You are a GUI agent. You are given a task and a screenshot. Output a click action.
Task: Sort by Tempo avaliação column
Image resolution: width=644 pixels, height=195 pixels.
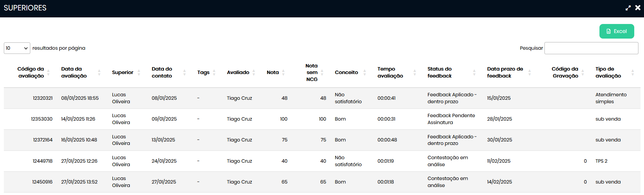[390, 72]
